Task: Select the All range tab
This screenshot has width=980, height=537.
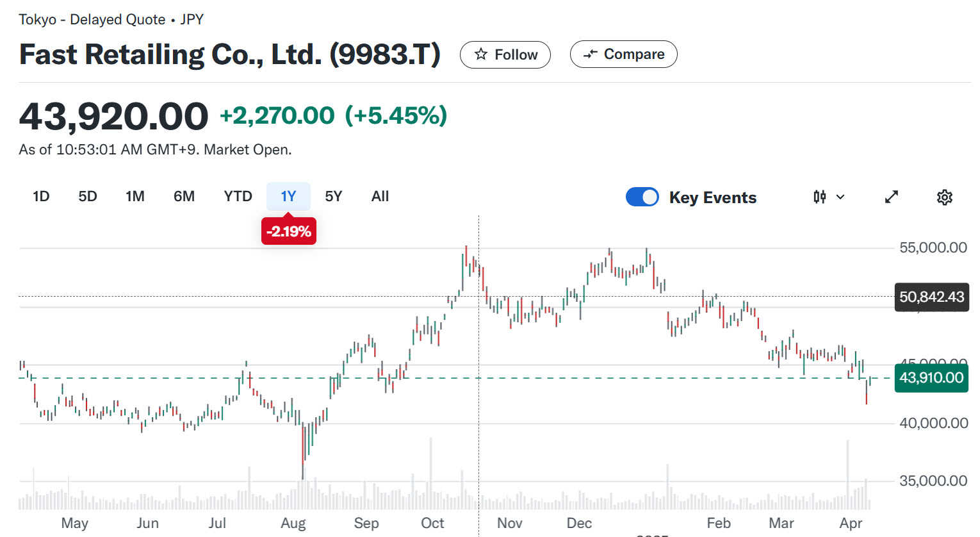Action: pos(380,196)
